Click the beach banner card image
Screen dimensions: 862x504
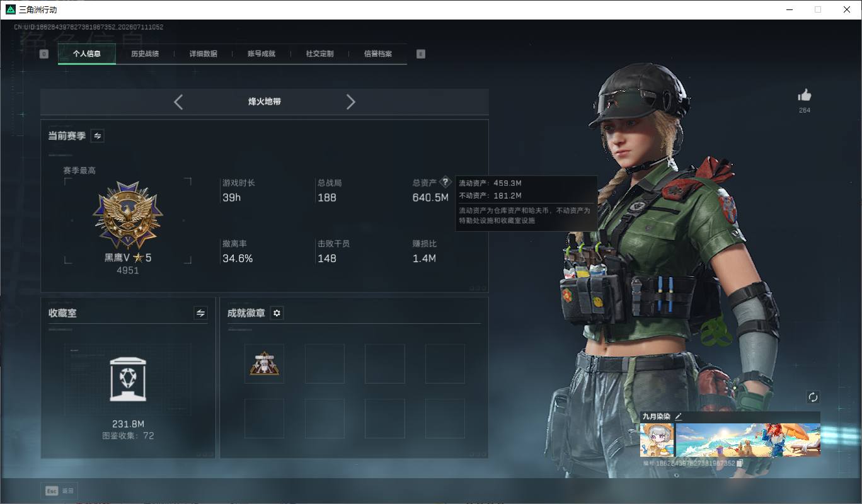click(748, 440)
